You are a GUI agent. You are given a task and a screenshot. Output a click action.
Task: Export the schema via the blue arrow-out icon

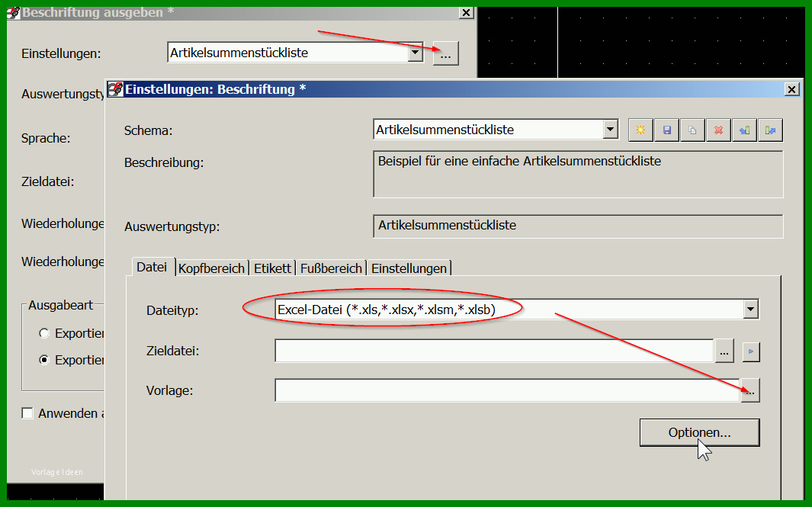[x=770, y=130]
